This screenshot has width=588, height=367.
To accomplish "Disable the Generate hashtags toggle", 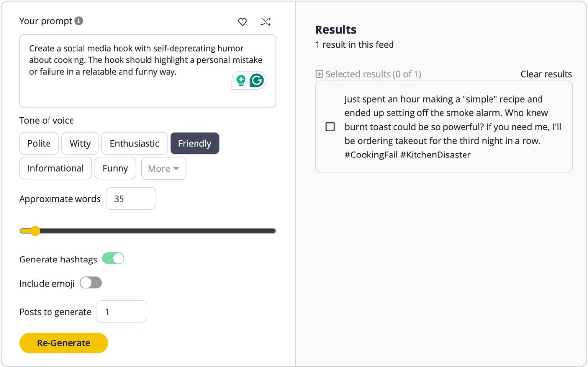I will point(113,258).
